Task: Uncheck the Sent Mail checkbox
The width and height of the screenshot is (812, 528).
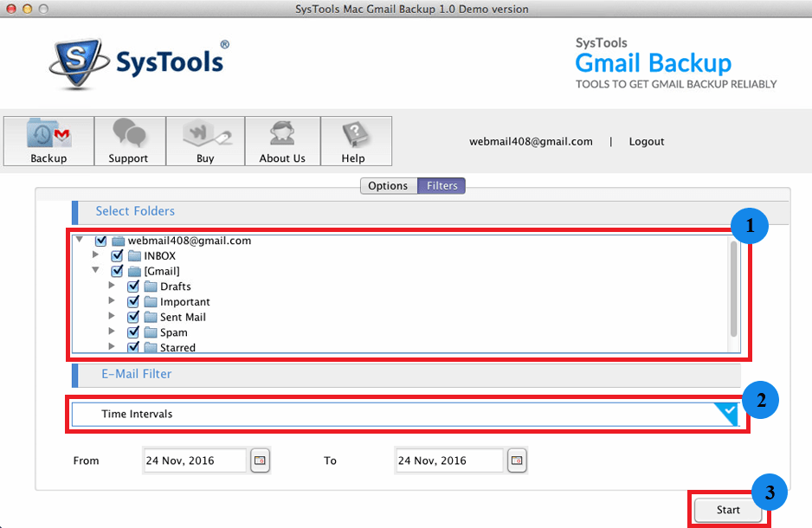Action: (133, 317)
